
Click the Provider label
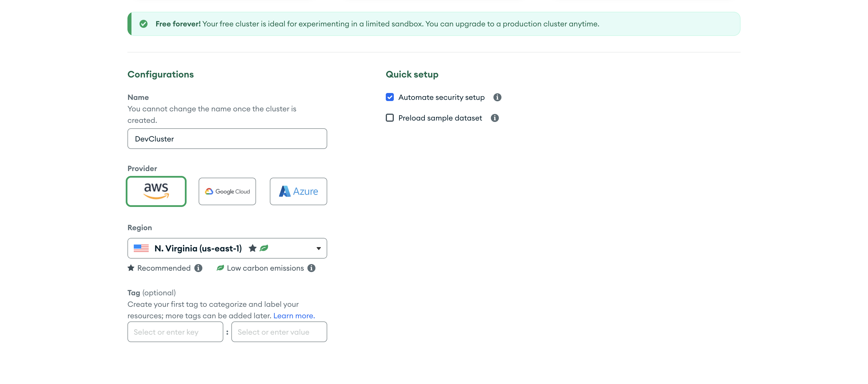coord(142,168)
